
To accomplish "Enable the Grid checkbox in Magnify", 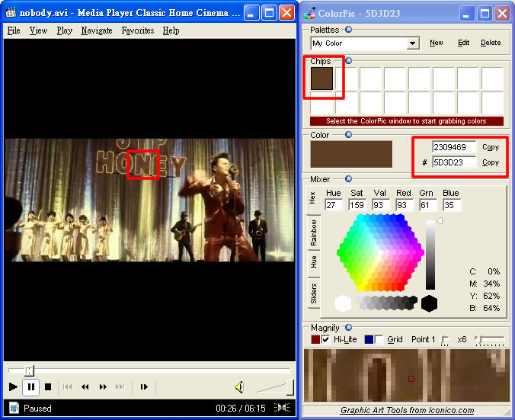I will coord(379,339).
